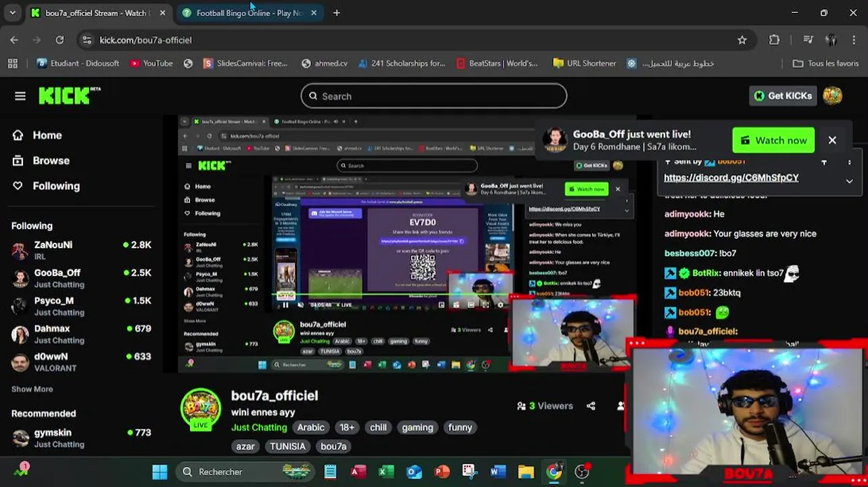The width and height of the screenshot is (868, 487).
Task: Open the media controls icon in Chrome toolbar
Action: point(808,40)
